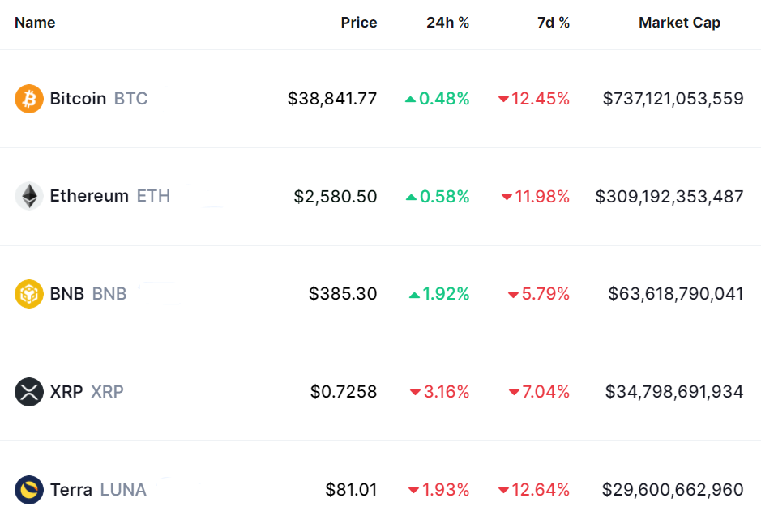Viewport: 761px width, 532px height.
Task: Sort table by Name column header
Action: pos(35,23)
